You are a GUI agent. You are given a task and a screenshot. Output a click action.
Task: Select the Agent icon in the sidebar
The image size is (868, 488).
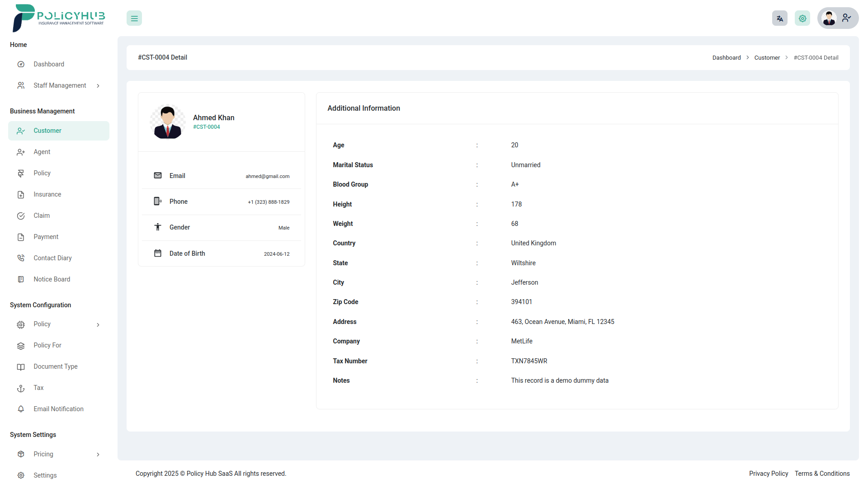[21, 152]
